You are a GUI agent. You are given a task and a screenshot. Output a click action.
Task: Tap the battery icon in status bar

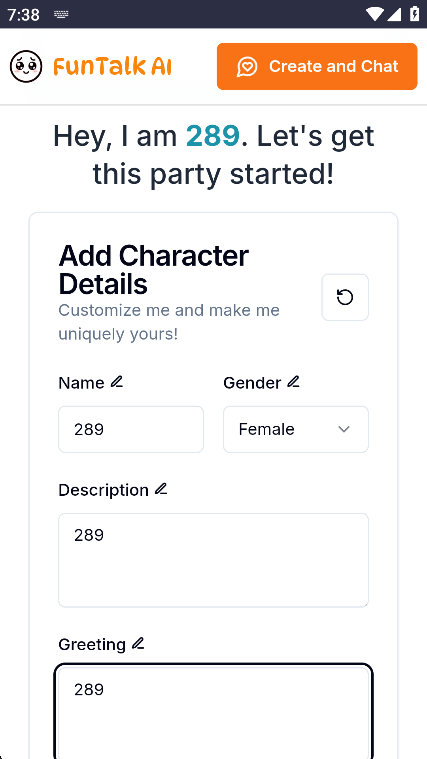[x=414, y=14]
